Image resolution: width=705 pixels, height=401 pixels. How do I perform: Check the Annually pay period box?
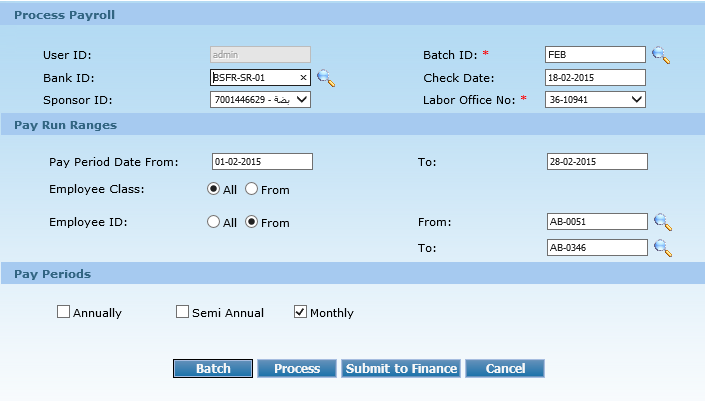click(64, 312)
